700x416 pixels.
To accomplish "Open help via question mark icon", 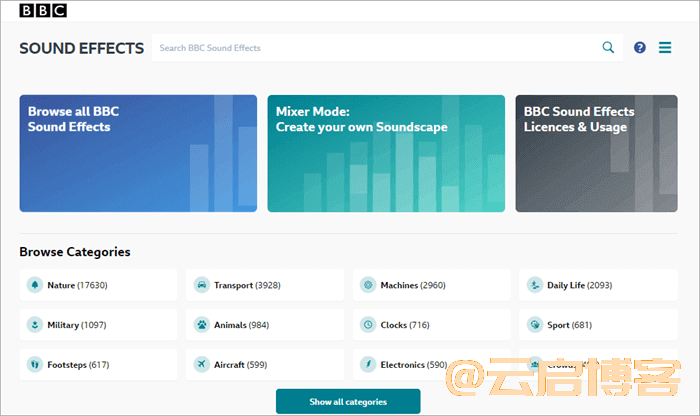I will [x=640, y=47].
